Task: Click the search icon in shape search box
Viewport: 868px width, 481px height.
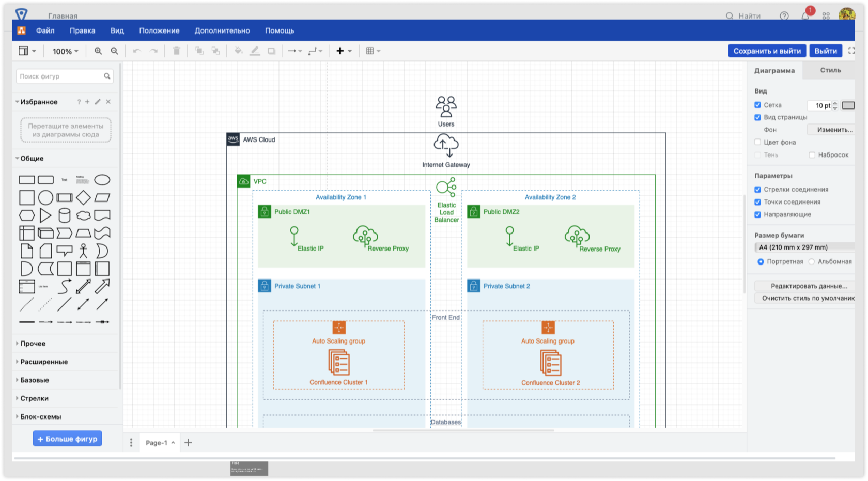Action: tap(107, 76)
